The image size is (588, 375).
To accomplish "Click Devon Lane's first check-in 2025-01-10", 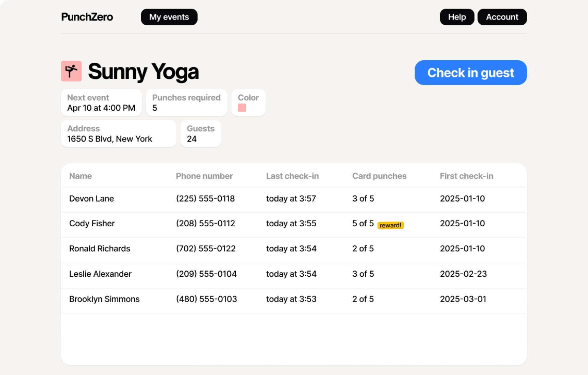I will pyautogui.click(x=462, y=199).
